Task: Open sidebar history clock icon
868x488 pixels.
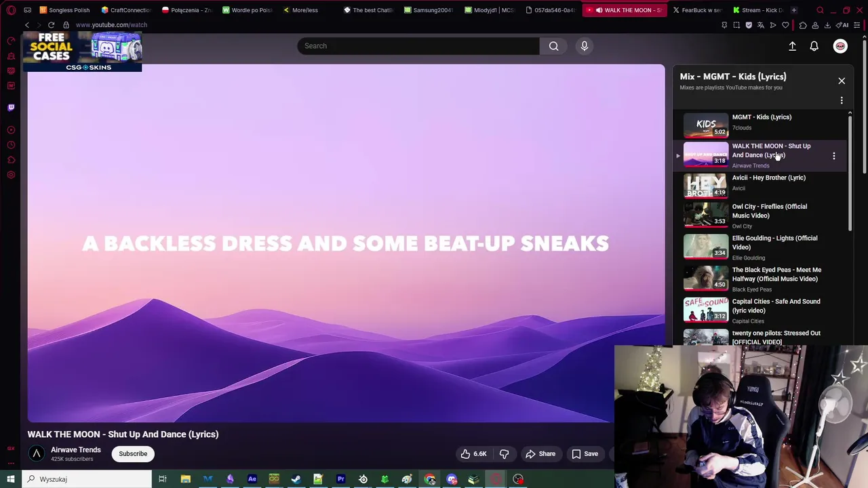Action: pyautogui.click(x=11, y=145)
